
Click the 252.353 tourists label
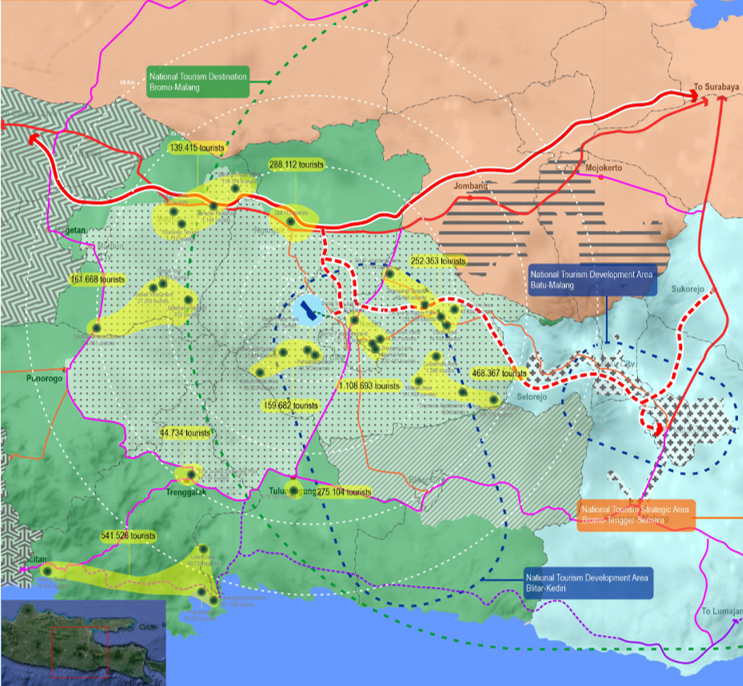click(x=439, y=260)
